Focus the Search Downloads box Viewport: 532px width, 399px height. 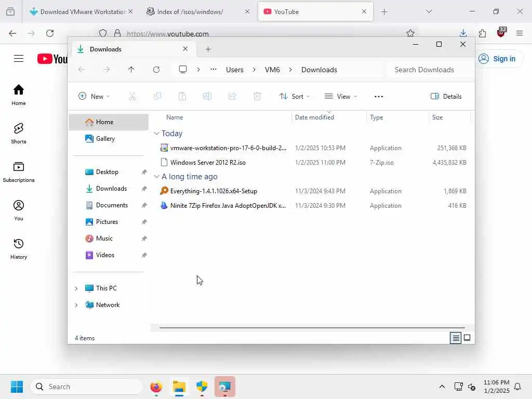coord(428,70)
